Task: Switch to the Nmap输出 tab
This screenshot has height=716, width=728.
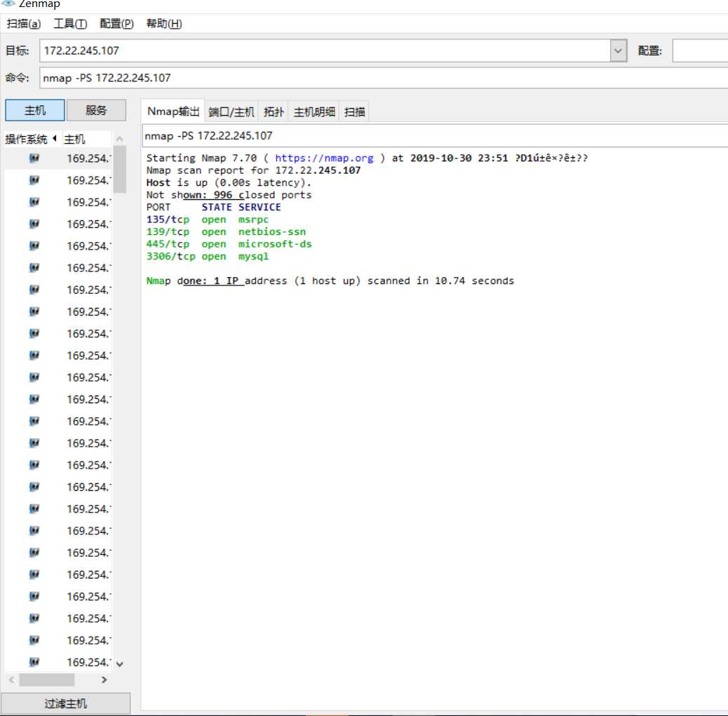Action: tap(173, 112)
